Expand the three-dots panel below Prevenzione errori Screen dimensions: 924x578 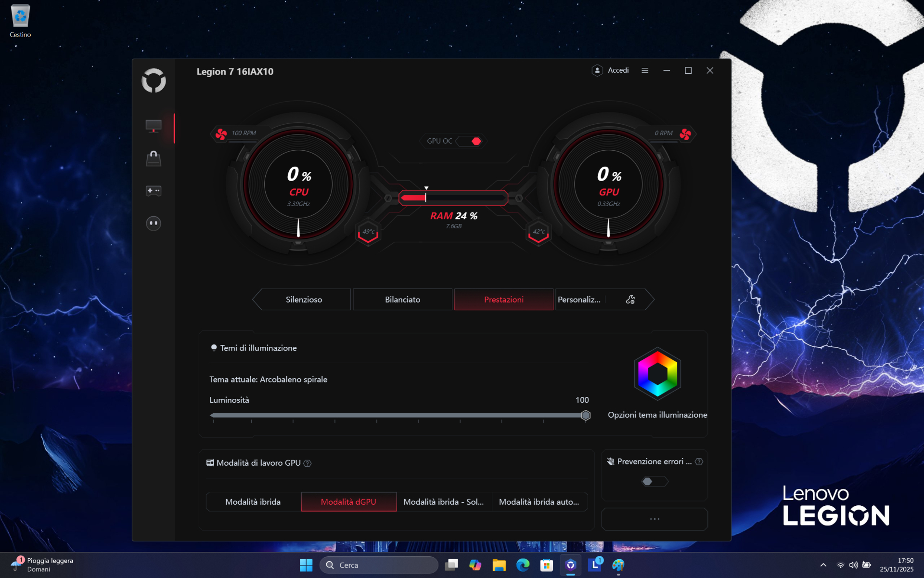tap(654, 519)
